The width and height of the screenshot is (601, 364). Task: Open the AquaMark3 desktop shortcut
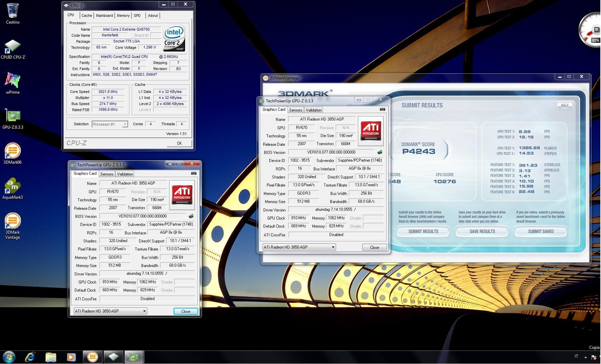12,189
